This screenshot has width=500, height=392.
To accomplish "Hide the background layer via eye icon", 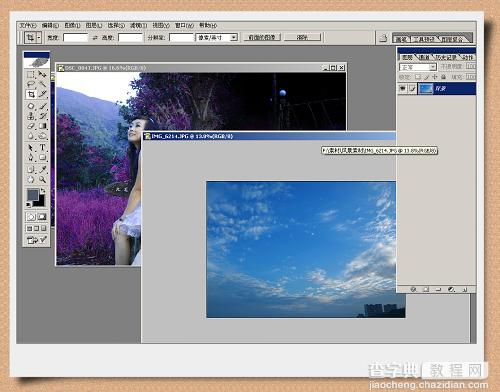I will coord(403,89).
